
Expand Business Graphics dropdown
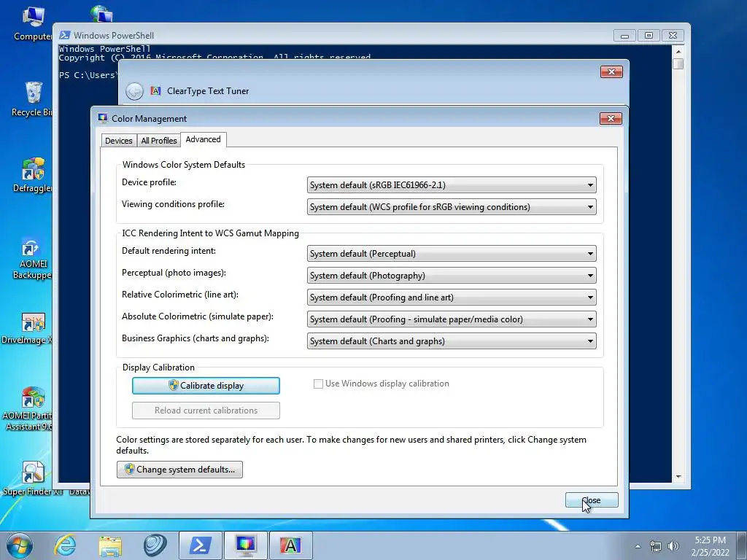point(451,341)
